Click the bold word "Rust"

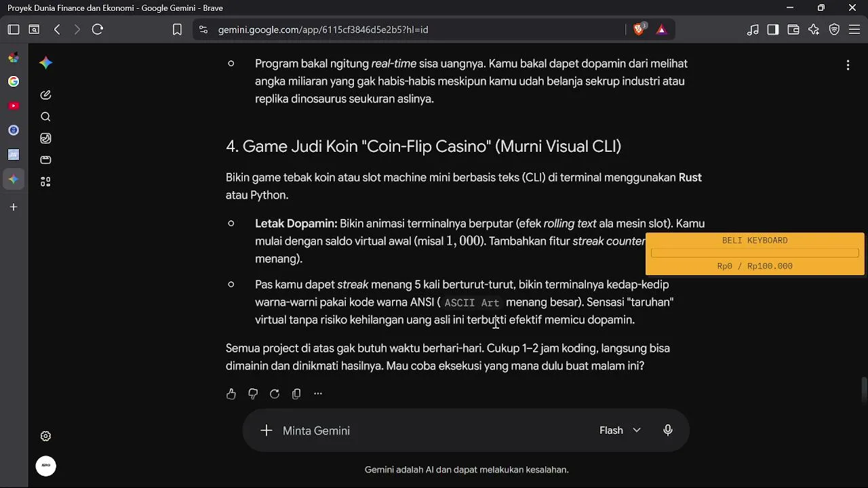[690, 178]
